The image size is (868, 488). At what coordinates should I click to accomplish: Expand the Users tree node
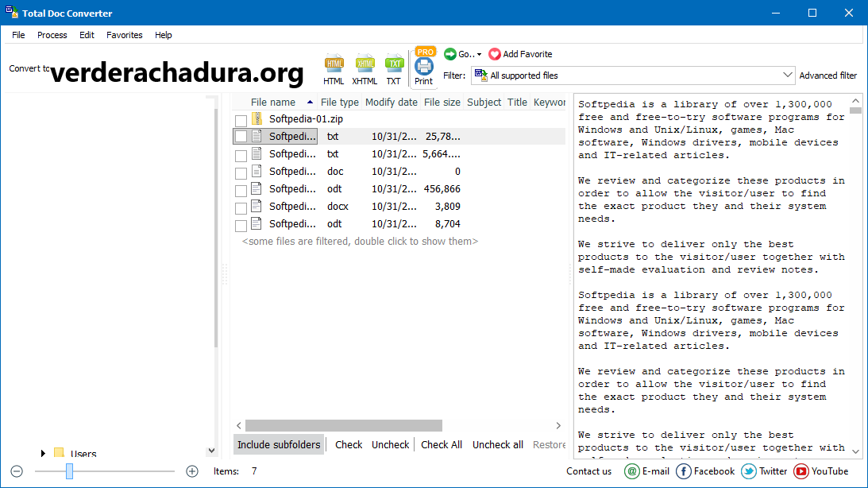coord(43,453)
